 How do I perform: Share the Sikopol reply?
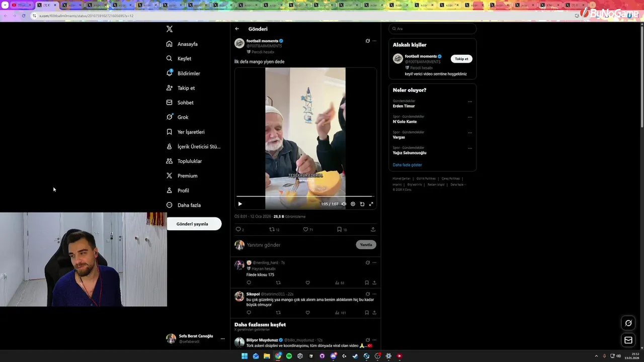(374, 313)
